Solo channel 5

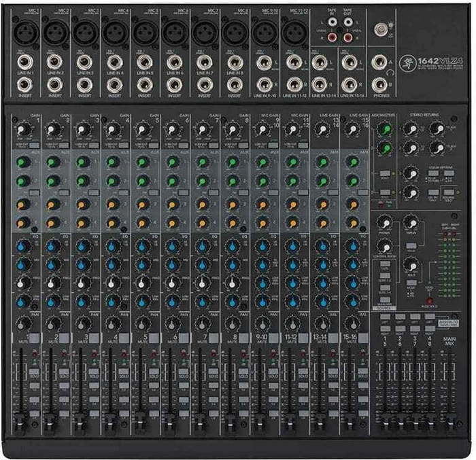(154, 372)
